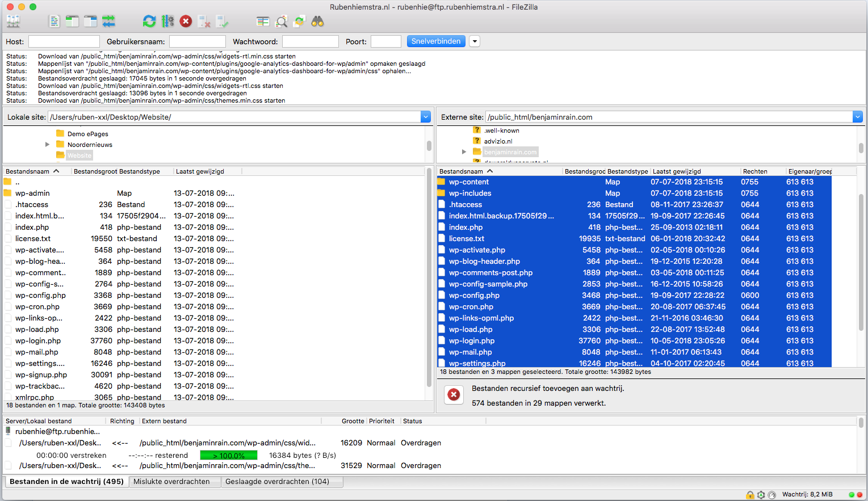Image resolution: width=868 pixels, height=501 pixels.
Task: Click the advizio.nl unknown folder icon
Action: point(477,141)
